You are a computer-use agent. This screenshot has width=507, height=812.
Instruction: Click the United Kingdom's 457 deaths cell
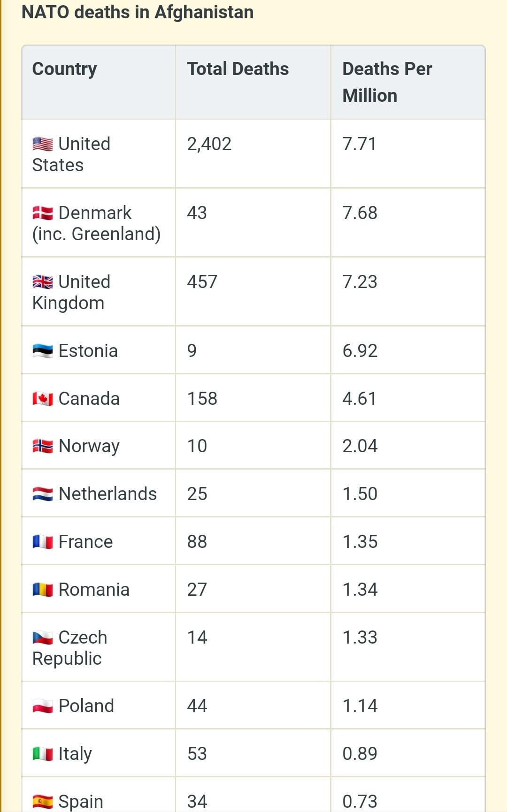(202, 282)
